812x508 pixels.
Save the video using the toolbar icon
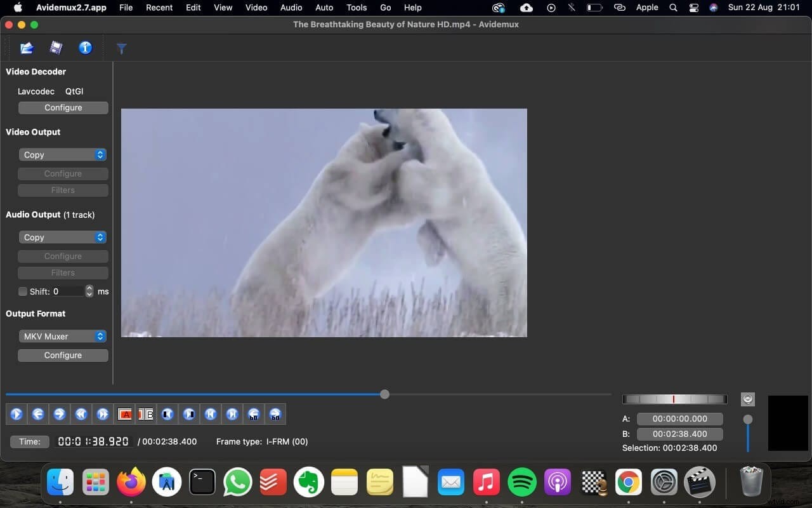point(56,48)
